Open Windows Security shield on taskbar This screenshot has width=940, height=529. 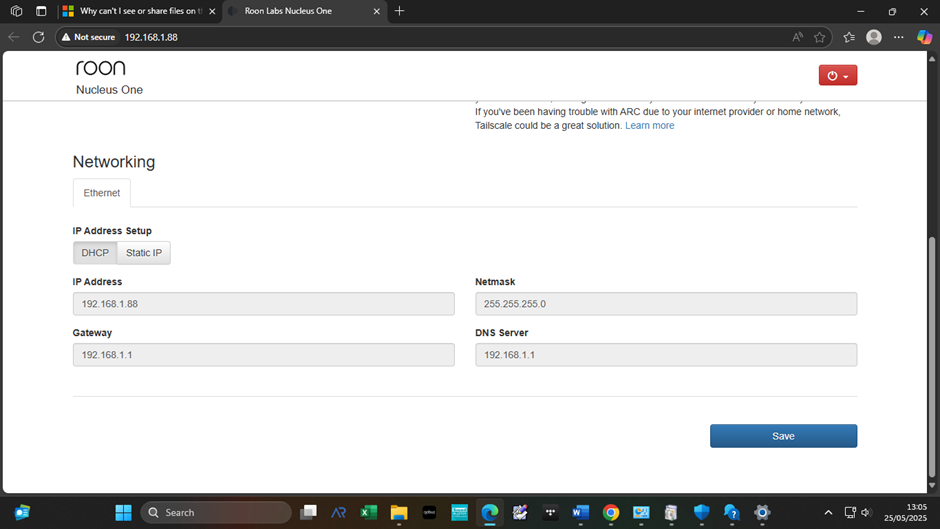pos(701,513)
